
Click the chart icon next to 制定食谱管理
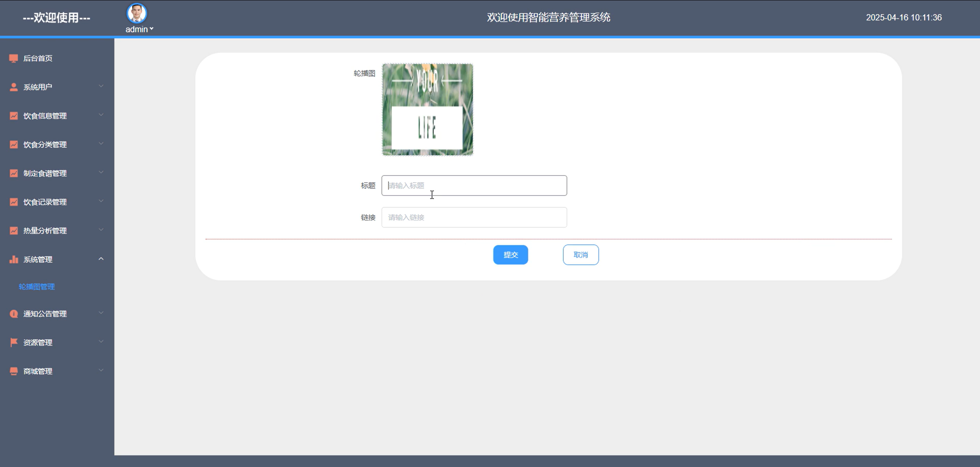13,173
